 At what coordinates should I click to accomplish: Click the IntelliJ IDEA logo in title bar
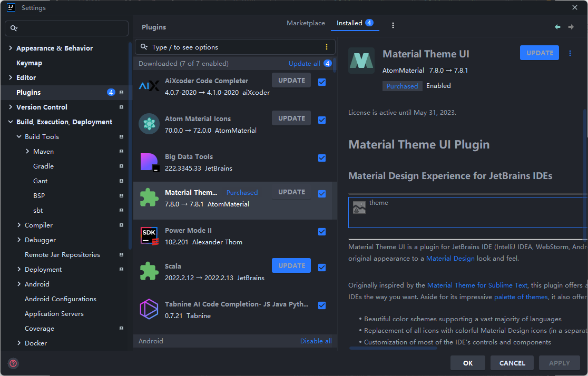click(x=11, y=7)
